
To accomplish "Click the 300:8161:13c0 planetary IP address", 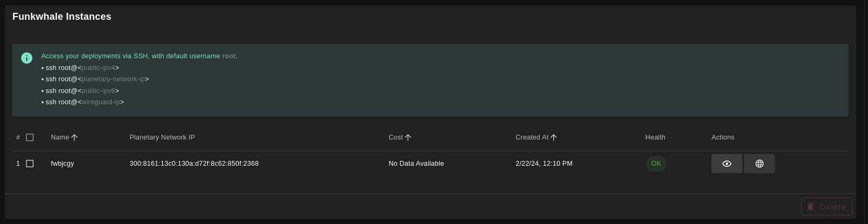I will pos(194,164).
